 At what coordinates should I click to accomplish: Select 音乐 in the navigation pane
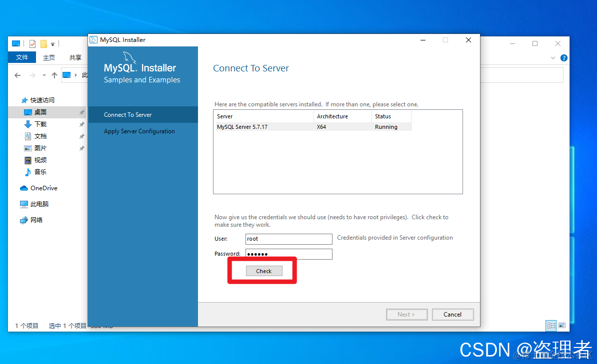40,172
